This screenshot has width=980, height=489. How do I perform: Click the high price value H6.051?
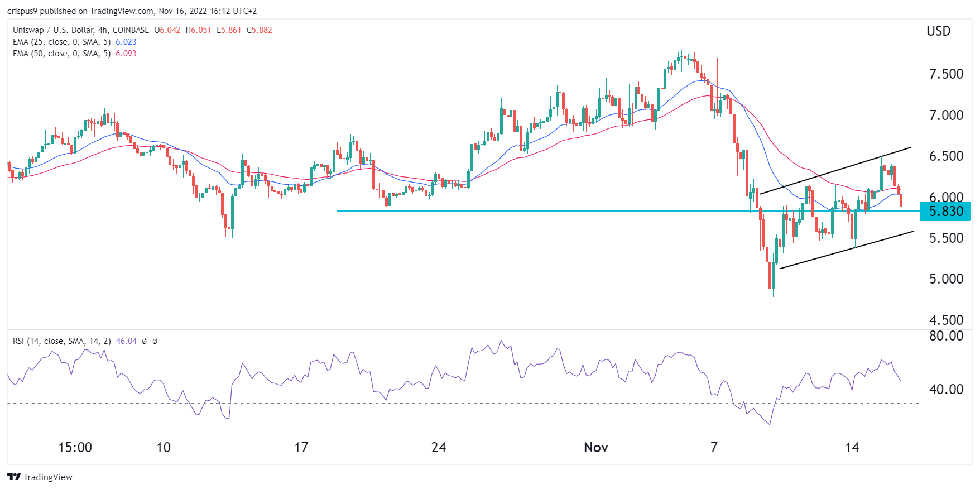coord(199,30)
